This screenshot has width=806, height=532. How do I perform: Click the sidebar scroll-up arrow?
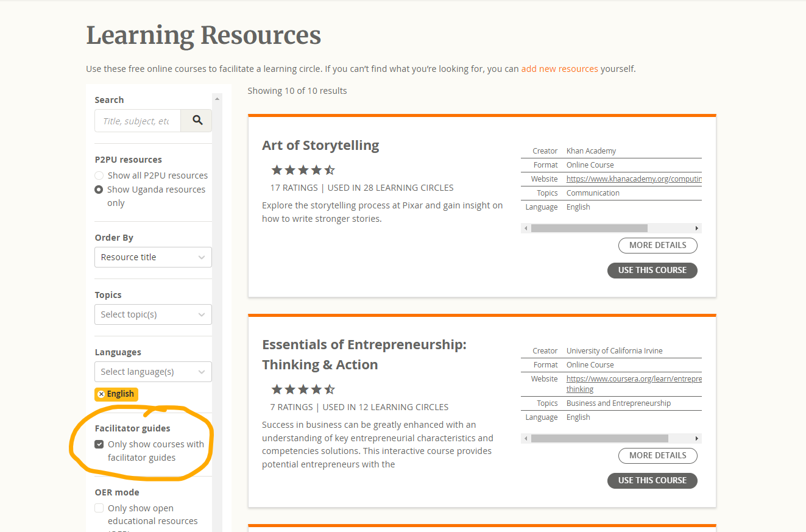coord(217,99)
